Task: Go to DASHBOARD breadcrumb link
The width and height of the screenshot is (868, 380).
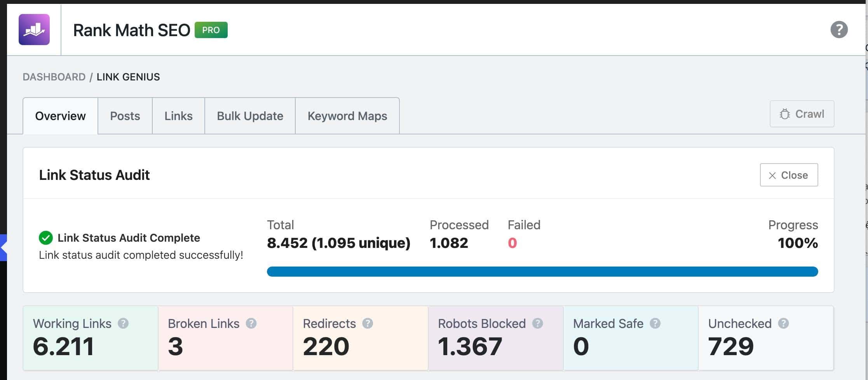Action: click(54, 77)
